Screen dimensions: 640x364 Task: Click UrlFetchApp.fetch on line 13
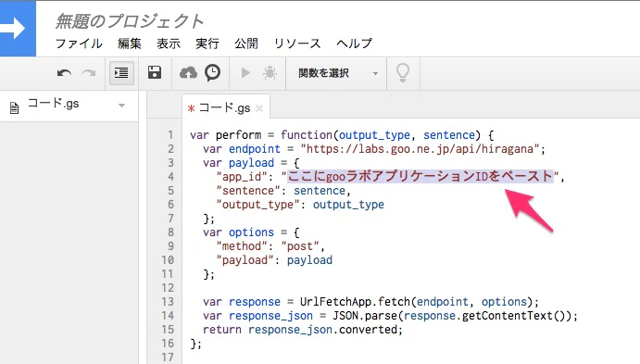click(355, 302)
